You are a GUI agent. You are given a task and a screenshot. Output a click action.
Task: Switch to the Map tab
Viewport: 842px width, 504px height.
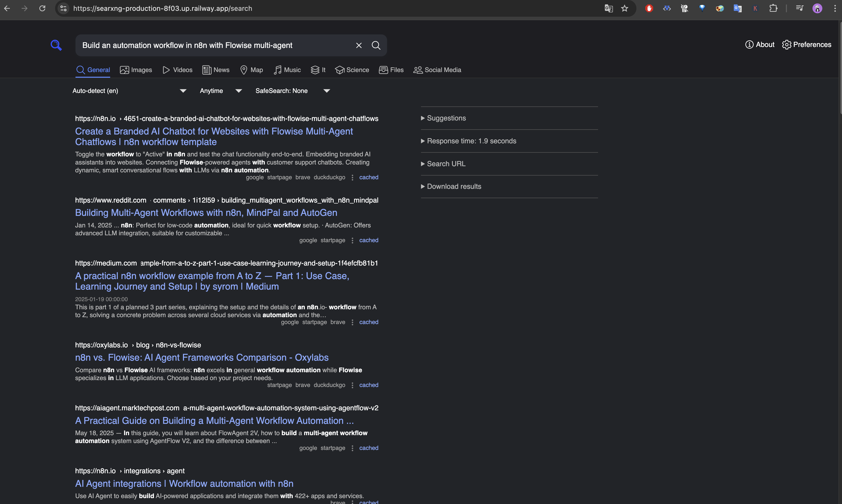[251, 70]
